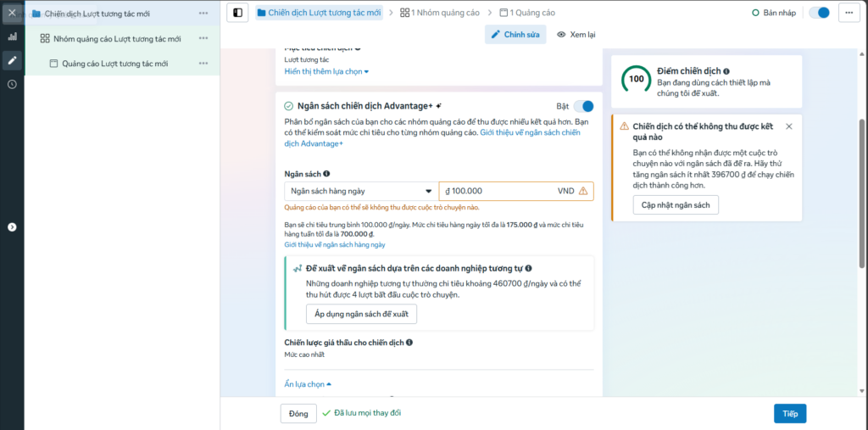868x430 pixels.
Task: Close the campaign editor with the X icon
Action: click(x=12, y=13)
